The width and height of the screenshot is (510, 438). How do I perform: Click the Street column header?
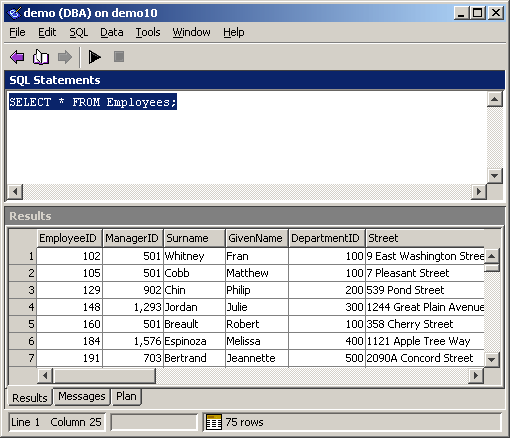tap(425, 238)
